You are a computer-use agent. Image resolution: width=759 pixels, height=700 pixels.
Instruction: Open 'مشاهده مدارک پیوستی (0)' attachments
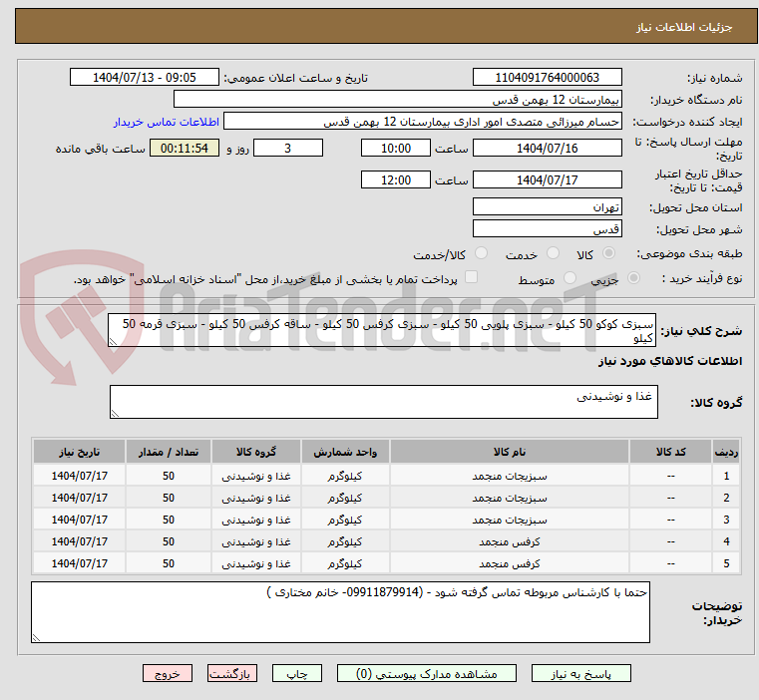(427, 673)
